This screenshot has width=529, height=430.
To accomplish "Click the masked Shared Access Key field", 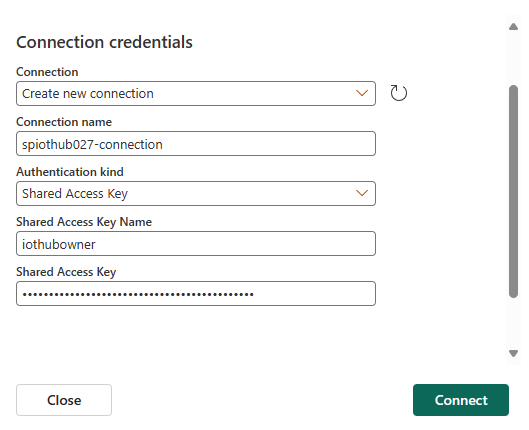I will (x=196, y=293).
